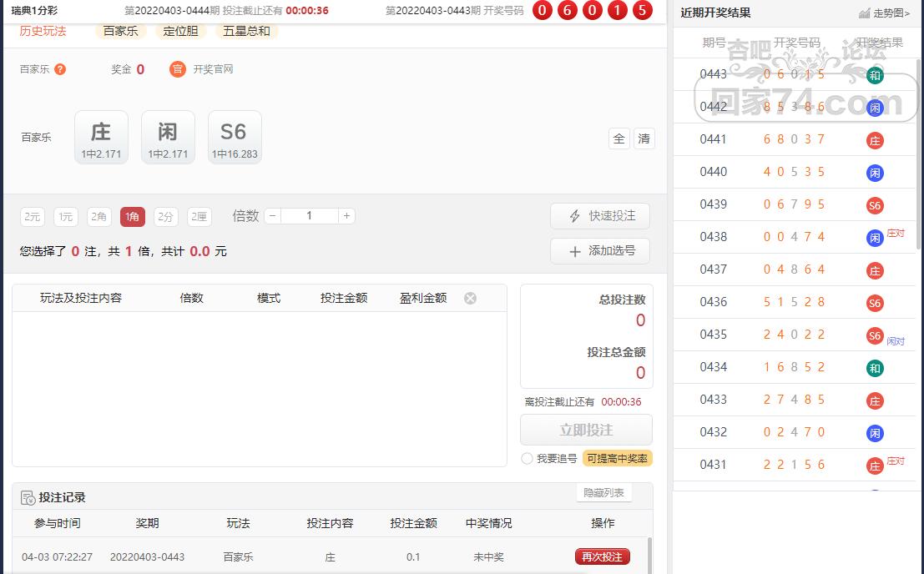Click the 百家乐 help question-mark icon
Image resolution: width=924 pixels, height=574 pixels.
click(x=60, y=69)
